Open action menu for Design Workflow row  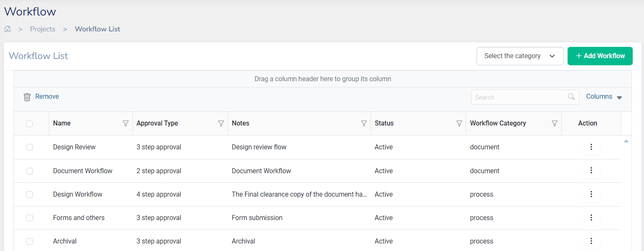pos(591,194)
